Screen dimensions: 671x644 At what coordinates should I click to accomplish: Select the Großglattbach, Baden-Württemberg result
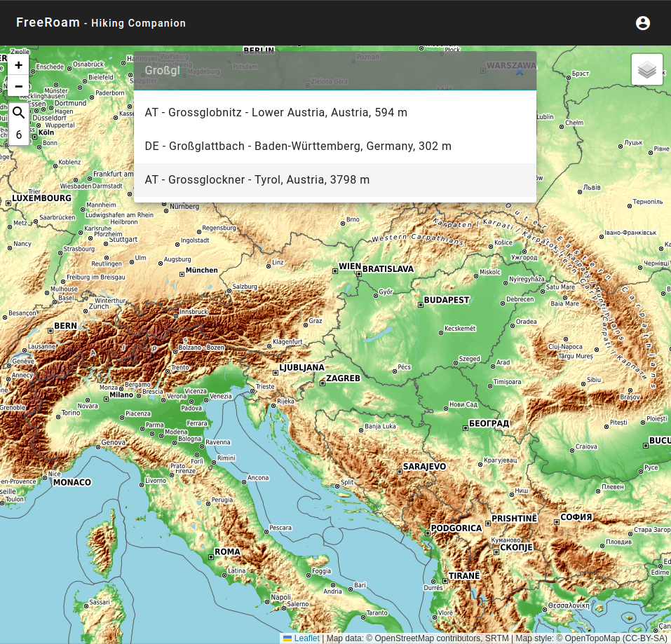point(335,146)
